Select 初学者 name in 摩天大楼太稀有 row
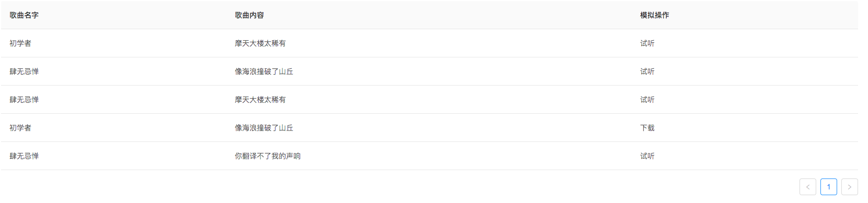Image resolution: width=868 pixels, height=203 pixels. 20,43
